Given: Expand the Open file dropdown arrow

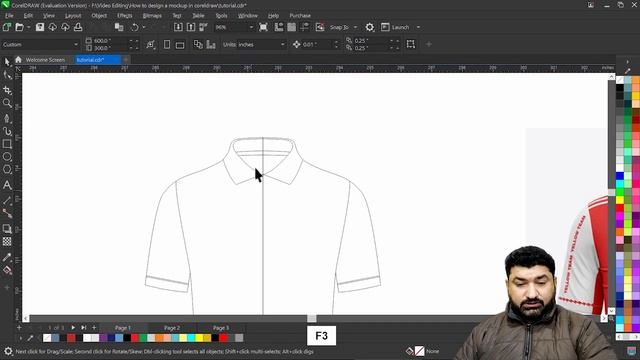Looking at the screenshot, I should 29,27.
